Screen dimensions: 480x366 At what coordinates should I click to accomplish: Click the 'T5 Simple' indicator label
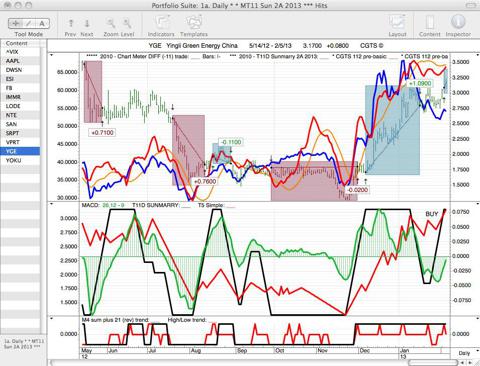[x=216, y=205]
